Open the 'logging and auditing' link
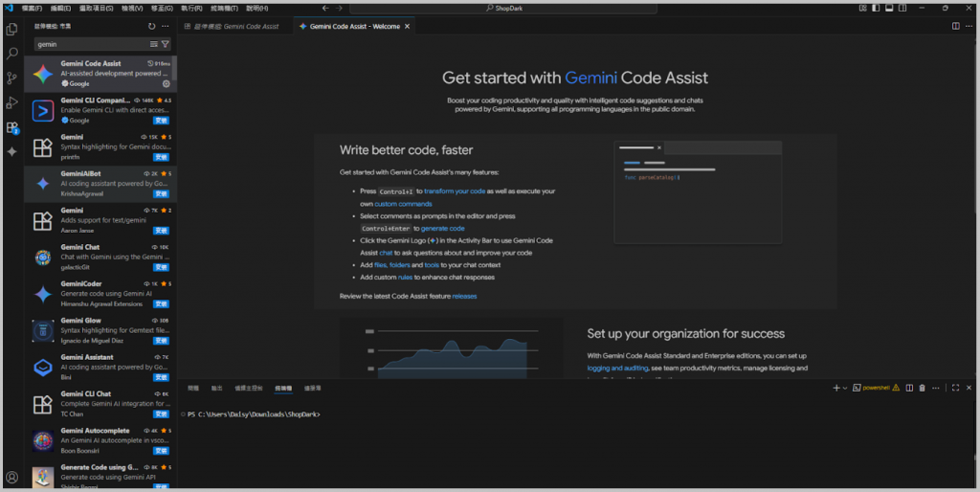The image size is (980, 492). (x=617, y=369)
